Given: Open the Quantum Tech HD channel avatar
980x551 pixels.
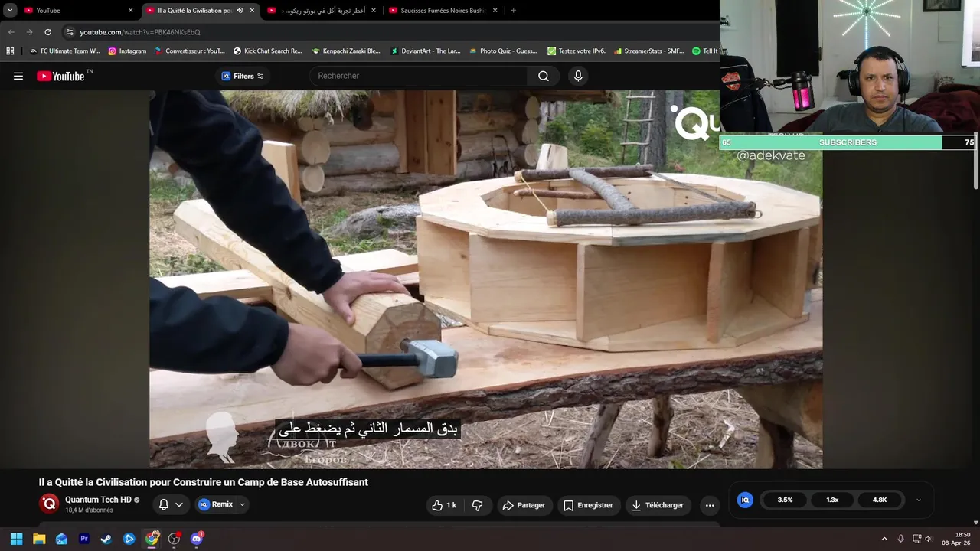Looking at the screenshot, I should coord(50,504).
